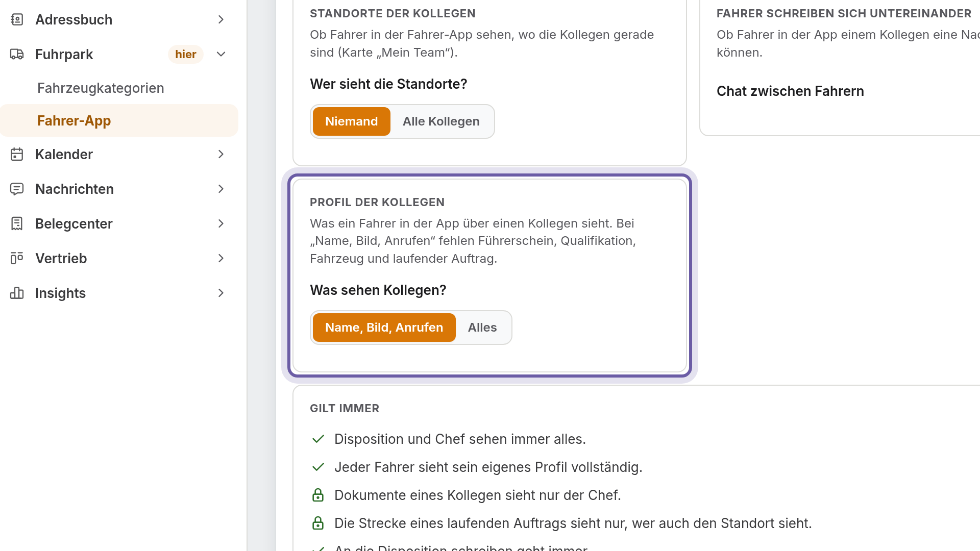Click the Vertrieb sidebar icon
980x551 pixels.
point(17,258)
